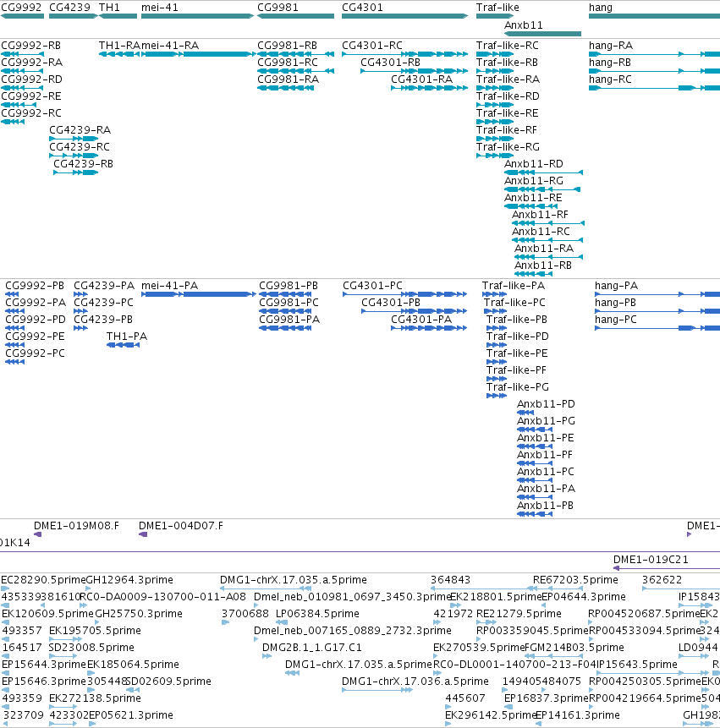
Task: Select DMG1-chrX.17.036.a.5prime feature
Action: coord(377,691)
